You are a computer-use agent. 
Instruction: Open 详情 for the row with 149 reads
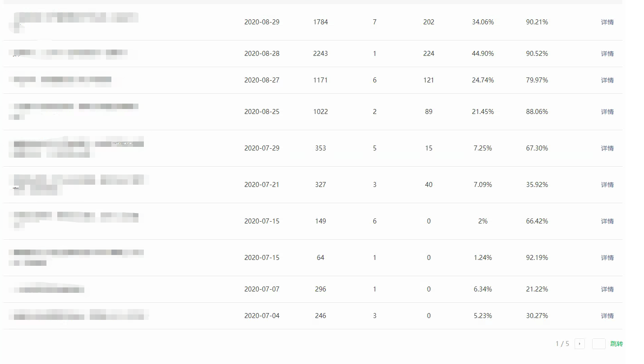[607, 221]
